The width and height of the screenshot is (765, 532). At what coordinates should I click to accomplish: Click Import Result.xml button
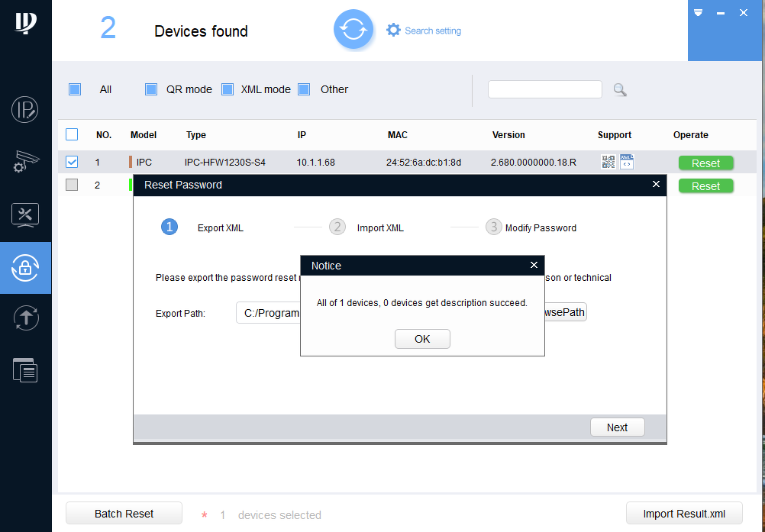(x=684, y=514)
